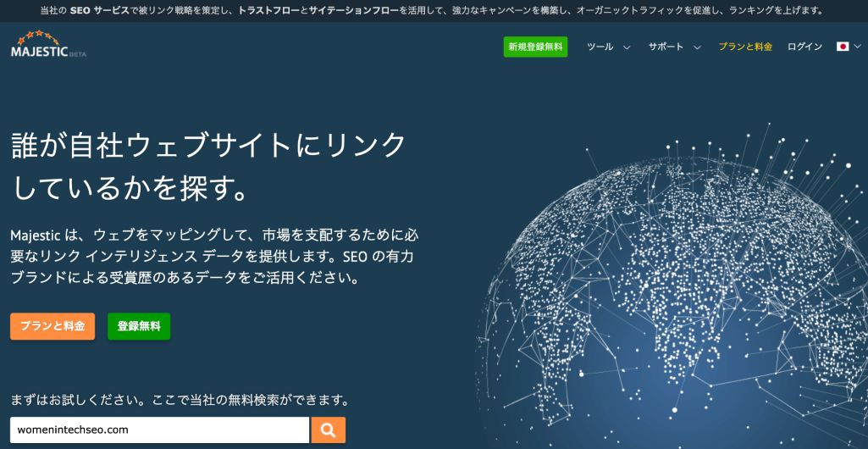Focus the womenintechseo.com search field
Screen dimensions: 868x449
click(x=159, y=430)
